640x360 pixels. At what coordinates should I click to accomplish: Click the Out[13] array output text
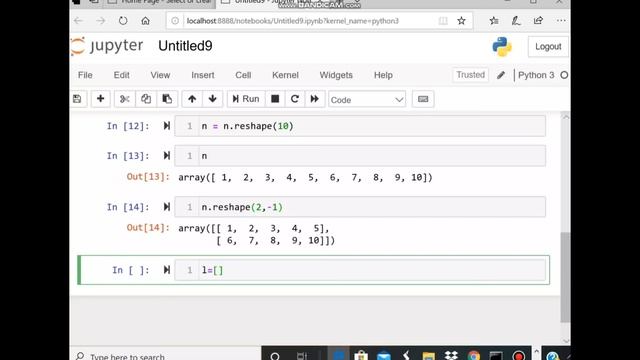tap(305, 178)
